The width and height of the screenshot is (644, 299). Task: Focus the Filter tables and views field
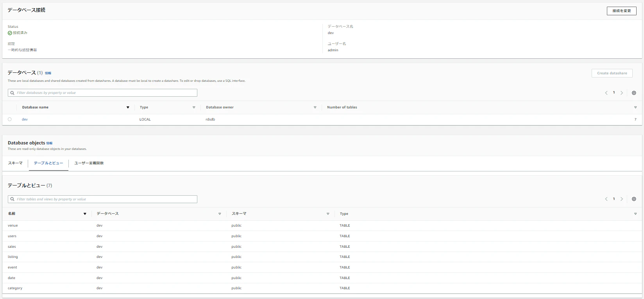click(x=102, y=199)
